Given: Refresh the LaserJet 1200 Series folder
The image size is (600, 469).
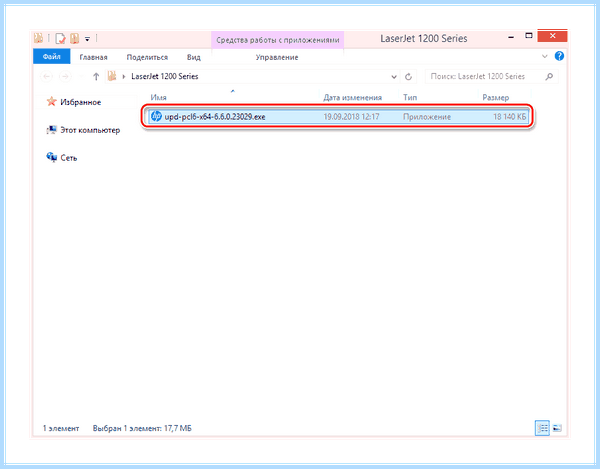Looking at the screenshot, I should (408, 77).
